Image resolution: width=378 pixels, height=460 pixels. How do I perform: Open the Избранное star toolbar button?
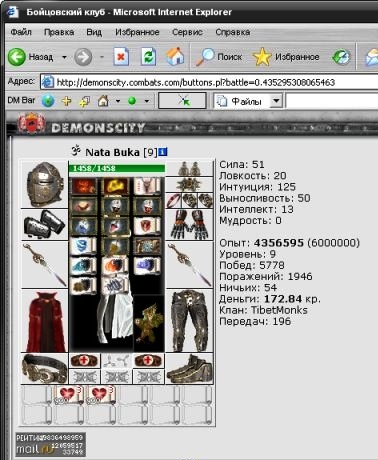(286, 57)
